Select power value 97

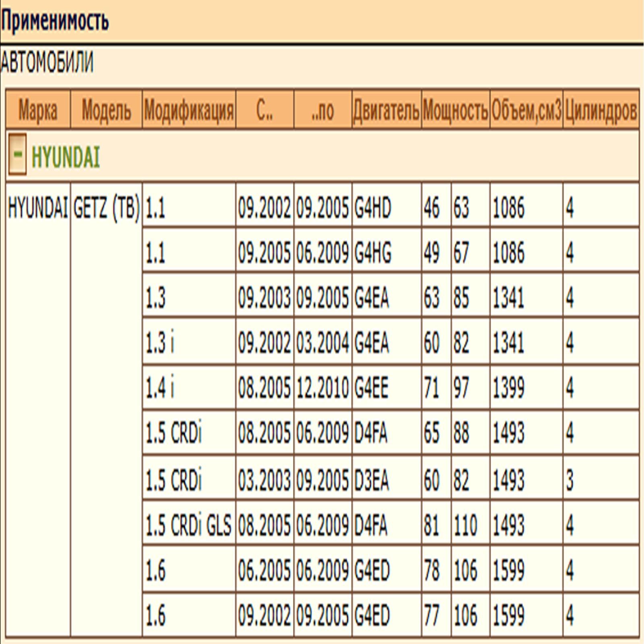tap(470, 387)
